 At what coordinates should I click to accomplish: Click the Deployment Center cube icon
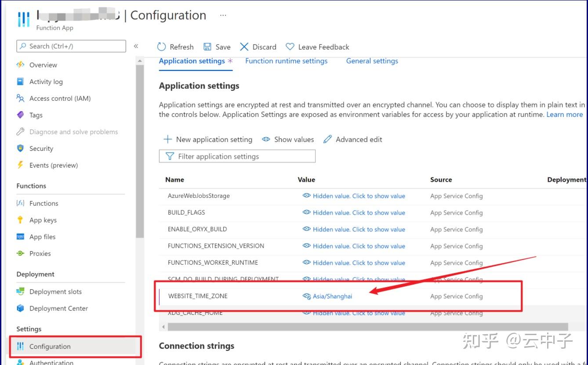(20, 308)
